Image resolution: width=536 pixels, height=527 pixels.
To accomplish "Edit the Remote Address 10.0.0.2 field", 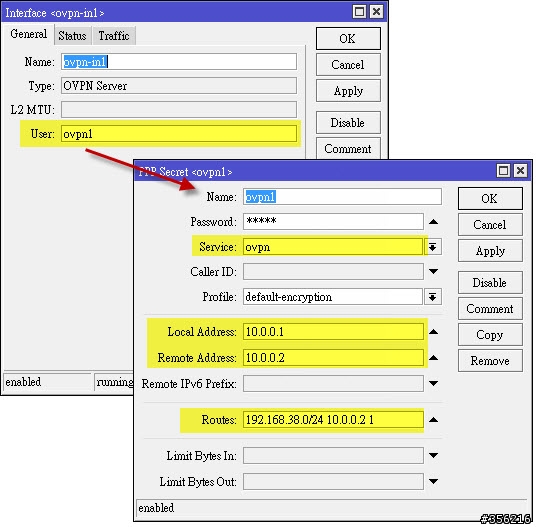I will [333, 357].
